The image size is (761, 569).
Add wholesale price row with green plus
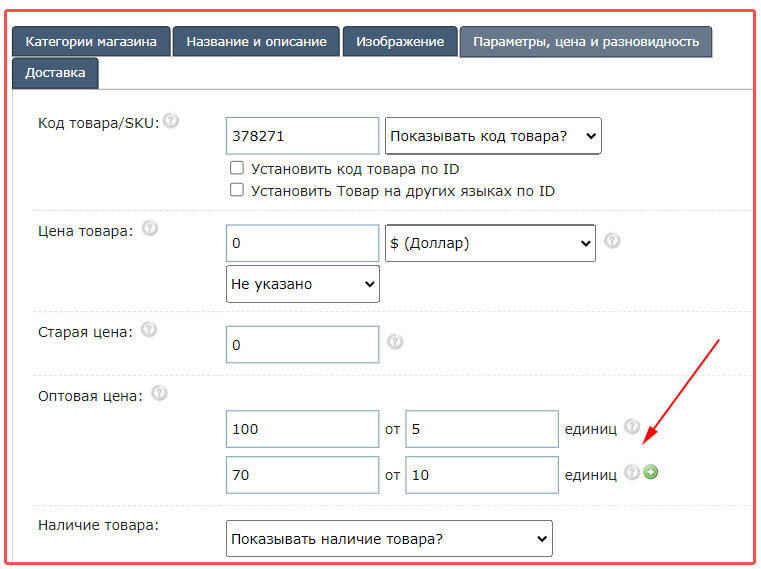pyautogui.click(x=651, y=472)
